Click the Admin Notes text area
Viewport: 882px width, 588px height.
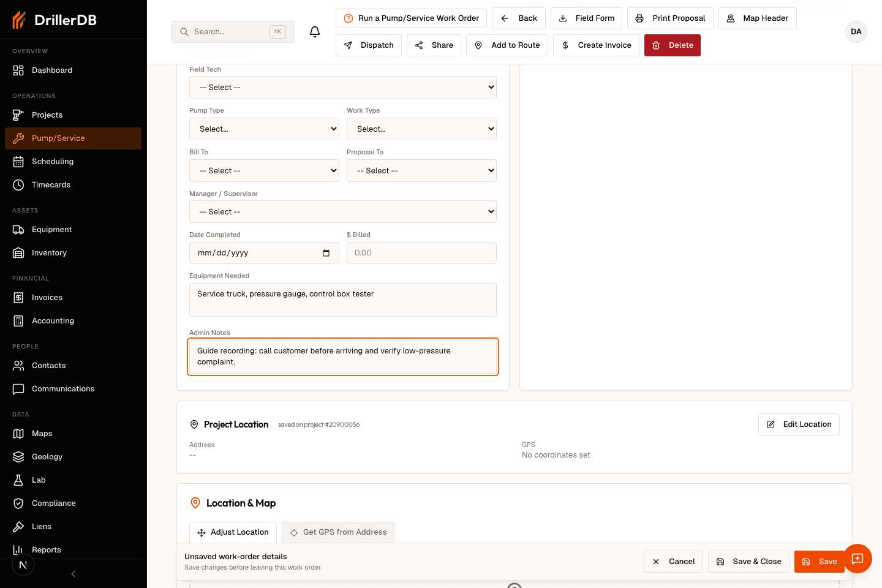pos(343,356)
